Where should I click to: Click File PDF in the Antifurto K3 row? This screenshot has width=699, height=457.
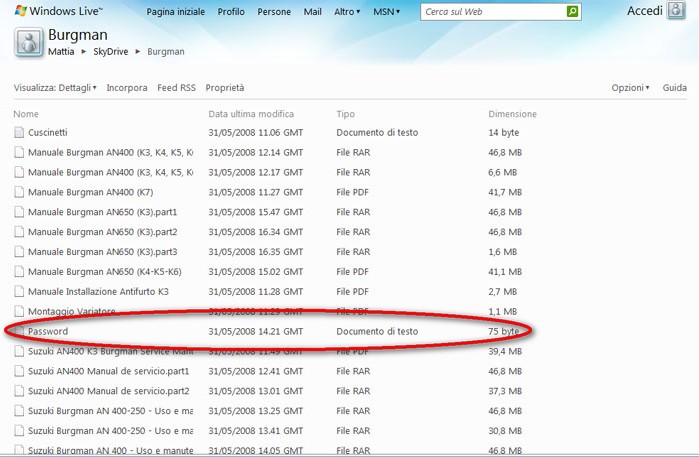(x=352, y=292)
